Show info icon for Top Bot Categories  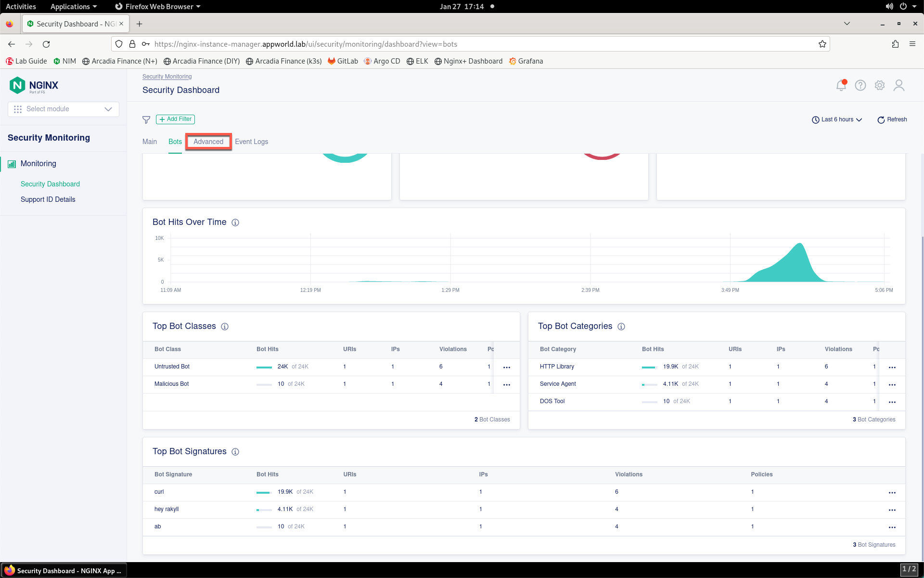tap(621, 327)
